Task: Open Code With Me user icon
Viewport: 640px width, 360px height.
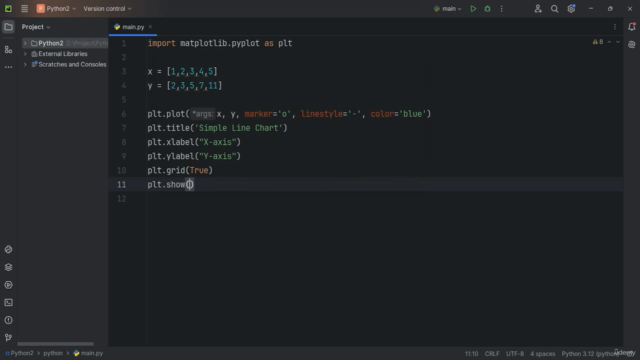Action: tap(538, 9)
